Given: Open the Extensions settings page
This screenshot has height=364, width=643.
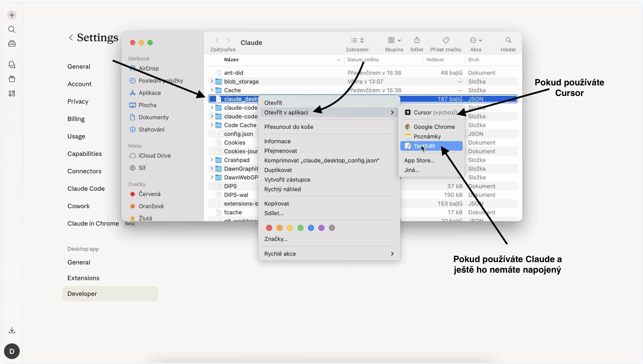Looking at the screenshot, I should pyautogui.click(x=83, y=278).
